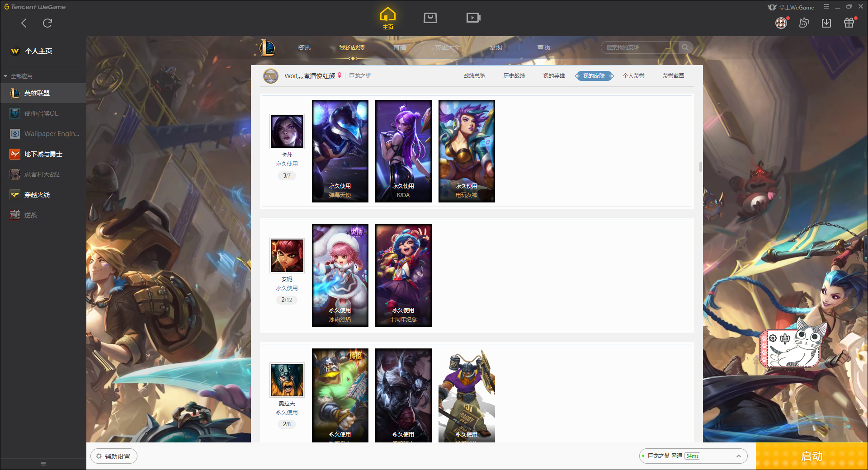
Task: Select Wallpaper Engine in the app list
Action: coord(43,134)
